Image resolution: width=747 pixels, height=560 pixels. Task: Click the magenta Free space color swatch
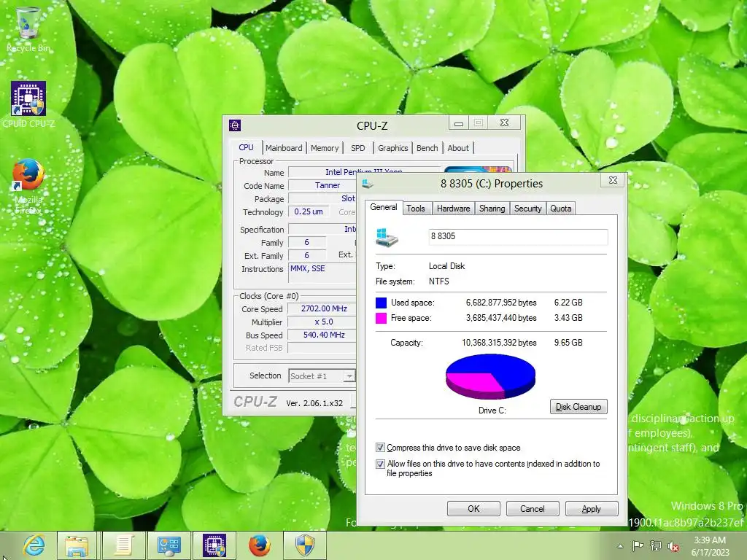pos(381,318)
